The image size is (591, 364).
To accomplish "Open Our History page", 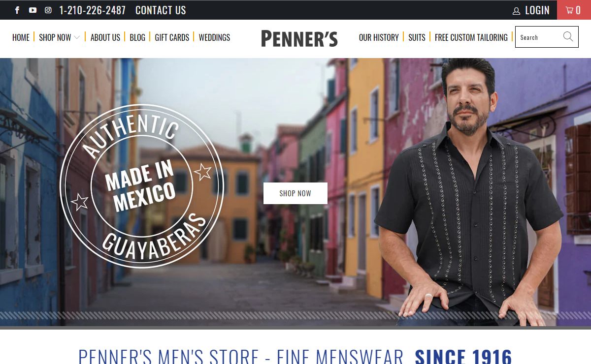I will click(x=379, y=37).
